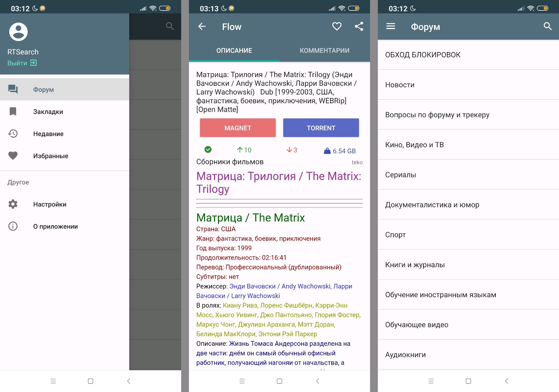Click the heart icon beside Избранные
The image size is (559, 392).
(13, 156)
